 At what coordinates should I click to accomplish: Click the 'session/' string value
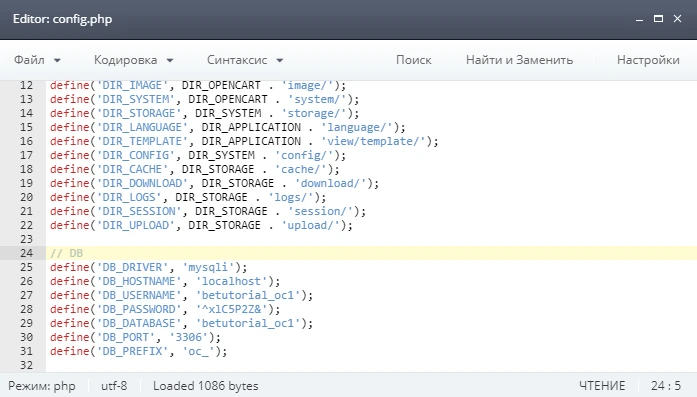point(320,211)
